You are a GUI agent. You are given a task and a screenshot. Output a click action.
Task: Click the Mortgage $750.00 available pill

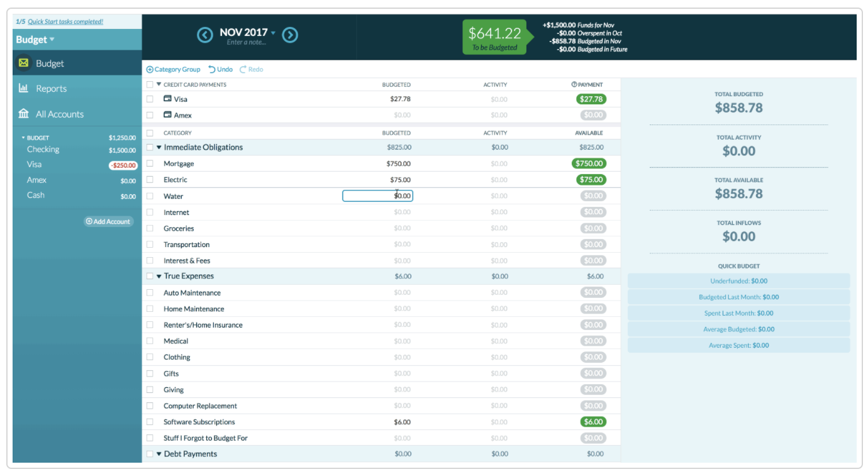[x=589, y=163]
